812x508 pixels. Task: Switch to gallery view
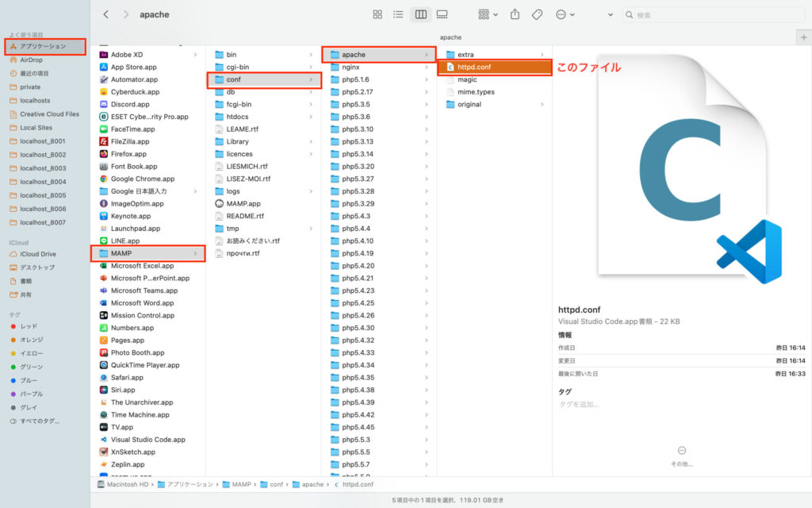pos(442,14)
